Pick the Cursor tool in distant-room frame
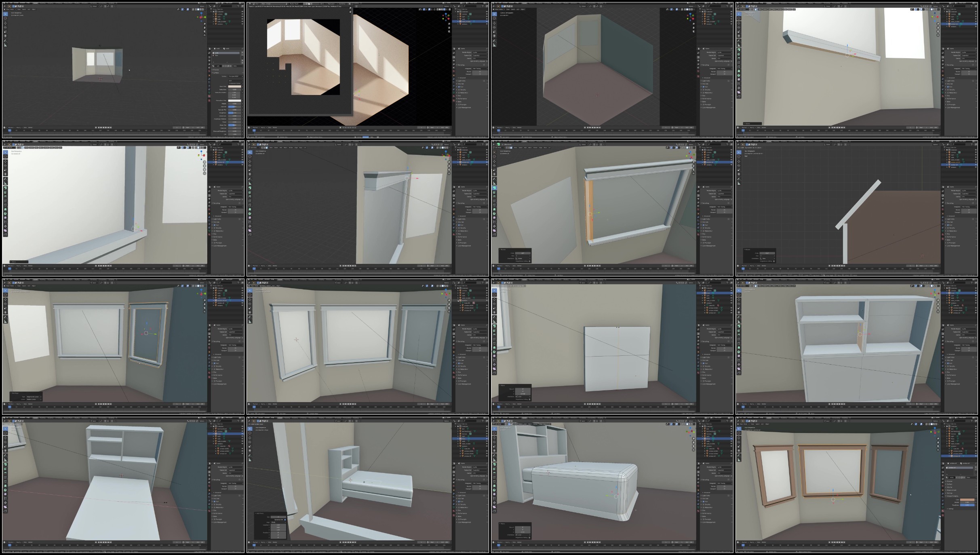 click(5, 18)
